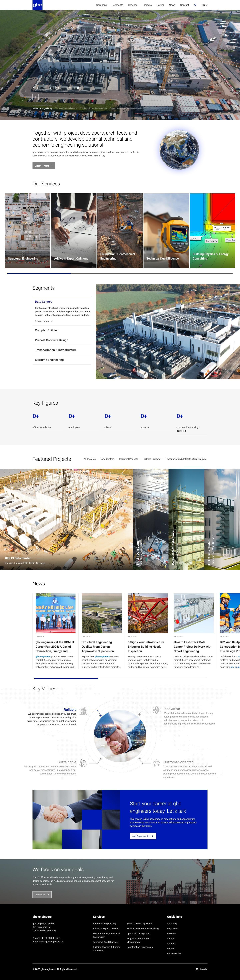Select the Data Centers project filter
The height and width of the screenshot is (980, 240).
[x=107, y=459]
